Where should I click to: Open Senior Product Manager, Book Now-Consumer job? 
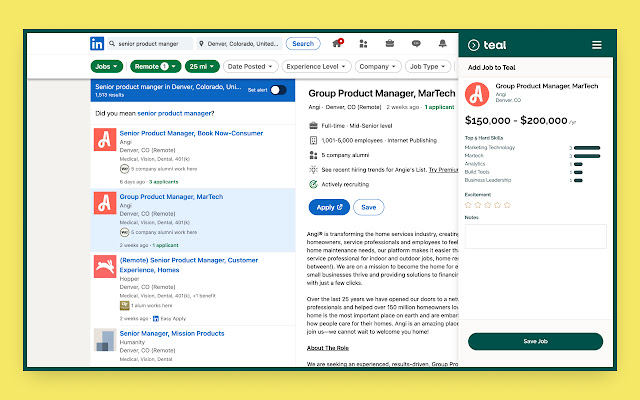[191, 133]
